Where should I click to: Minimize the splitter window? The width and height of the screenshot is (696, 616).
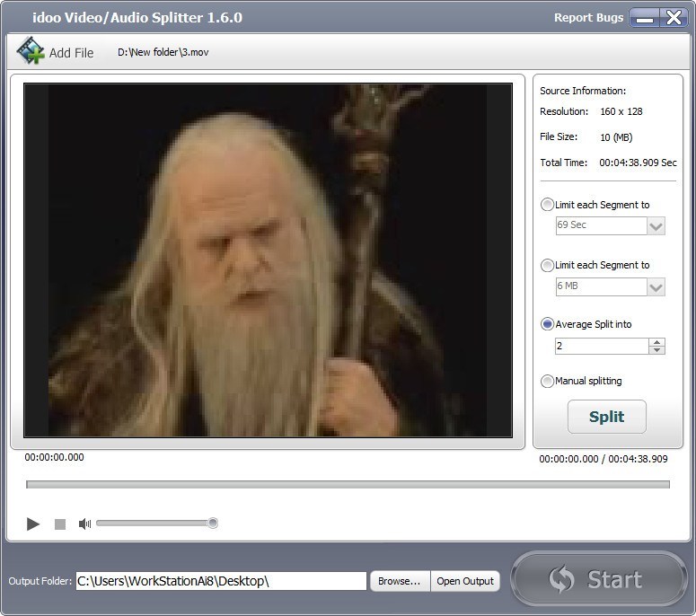point(645,18)
